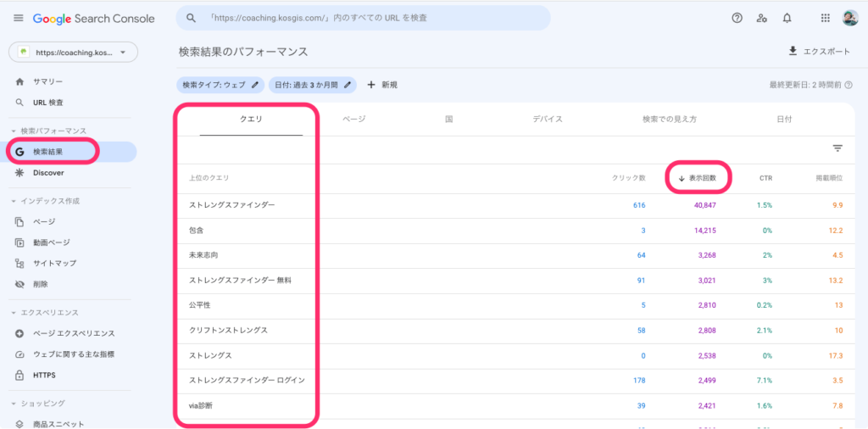Click the Discover asterisk icon
Image resolution: width=868 pixels, height=429 pixels.
(x=20, y=173)
